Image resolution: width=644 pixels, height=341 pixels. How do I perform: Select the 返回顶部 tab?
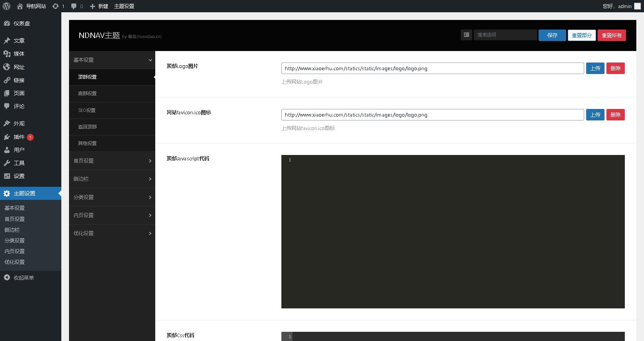pyautogui.click(x=112, y=127)
